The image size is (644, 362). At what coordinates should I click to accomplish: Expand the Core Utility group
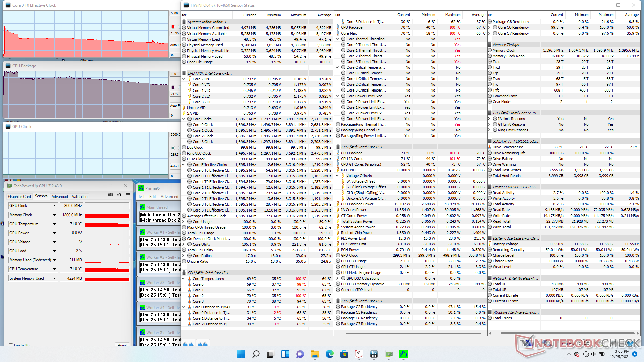(x=183, y=244)
